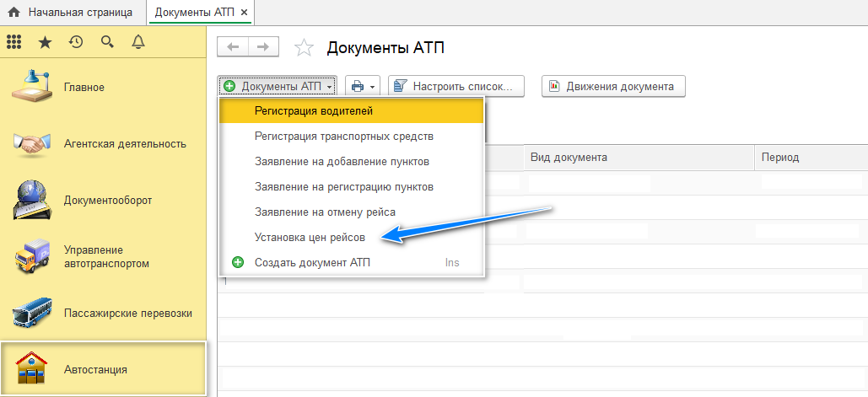Expand the printer button dropdown
The height and width of the screenshot is (397, 868).
[363, 86]
